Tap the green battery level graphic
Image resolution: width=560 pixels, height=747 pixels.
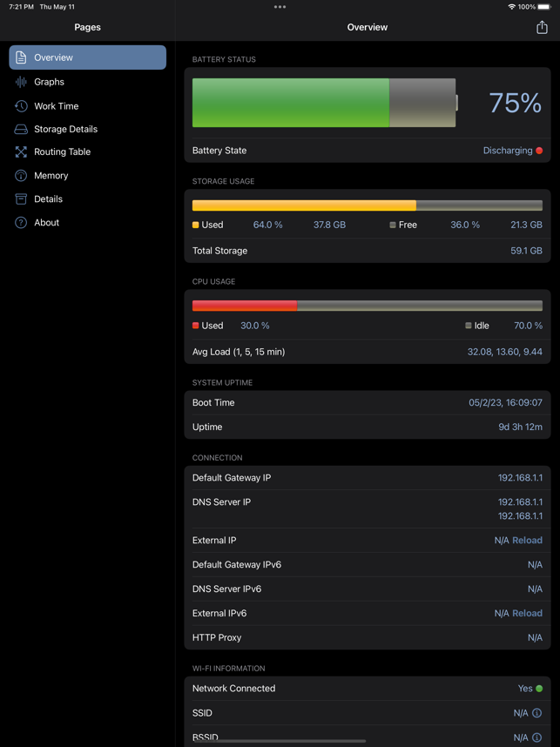pos(291,103)
